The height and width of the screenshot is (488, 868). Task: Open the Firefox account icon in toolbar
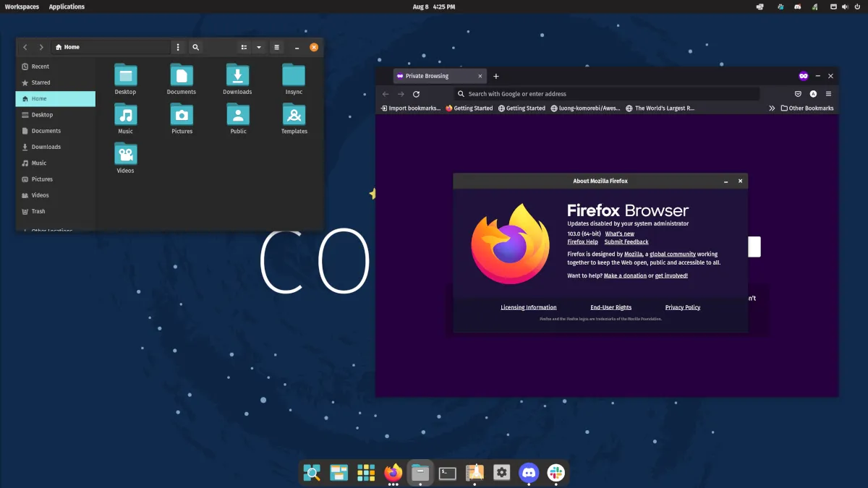[813, 93]
